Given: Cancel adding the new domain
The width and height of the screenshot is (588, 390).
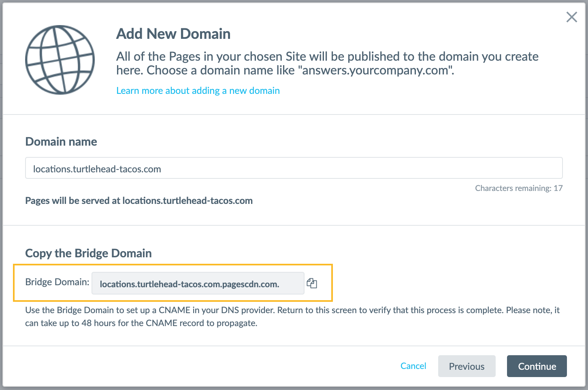Looking at the screenshot, I should point(413,366).
